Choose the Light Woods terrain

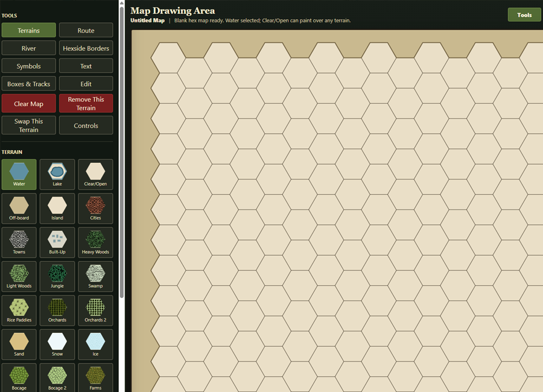19,276
